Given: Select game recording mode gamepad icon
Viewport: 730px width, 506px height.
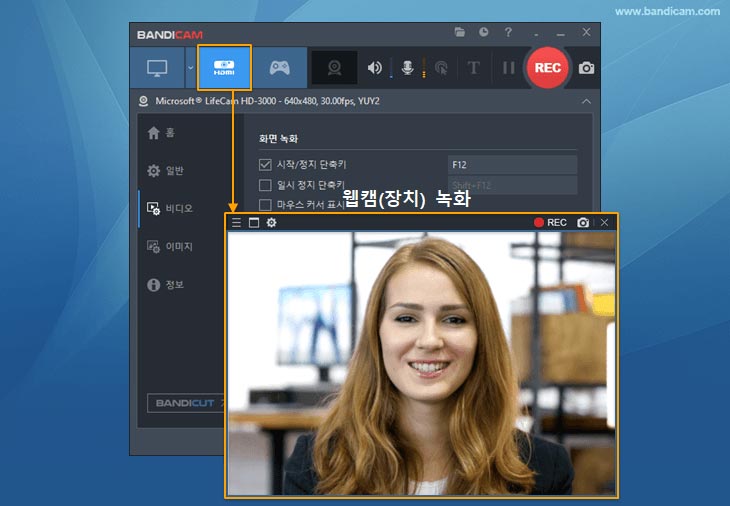Looking at the screenshot, I should tap(279, 68).
